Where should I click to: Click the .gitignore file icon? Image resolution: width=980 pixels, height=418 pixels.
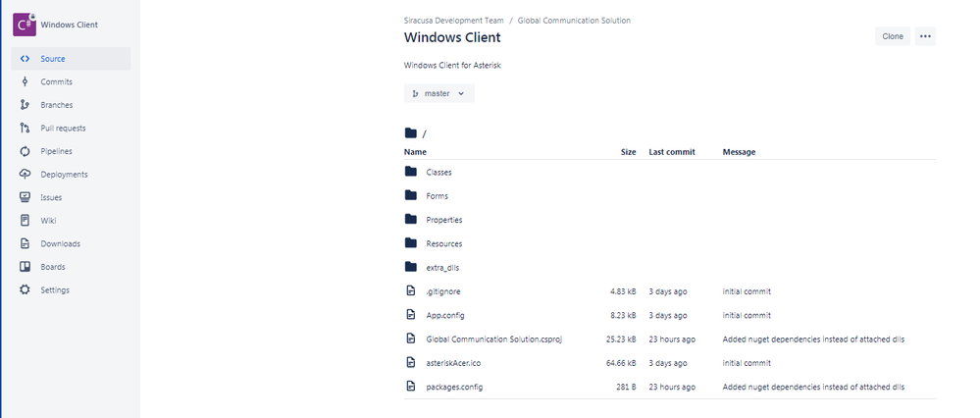point(411,291)
